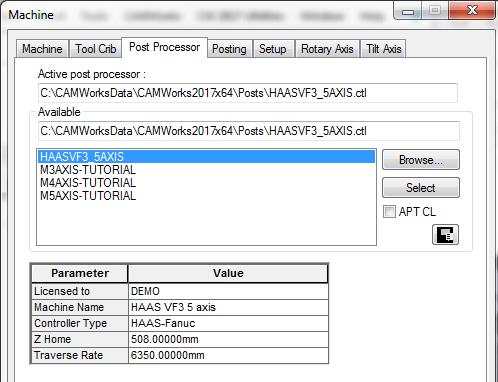Enable the APT CL checkbox
The height and width of the screenshot is (382, 498).
[389, 212]
